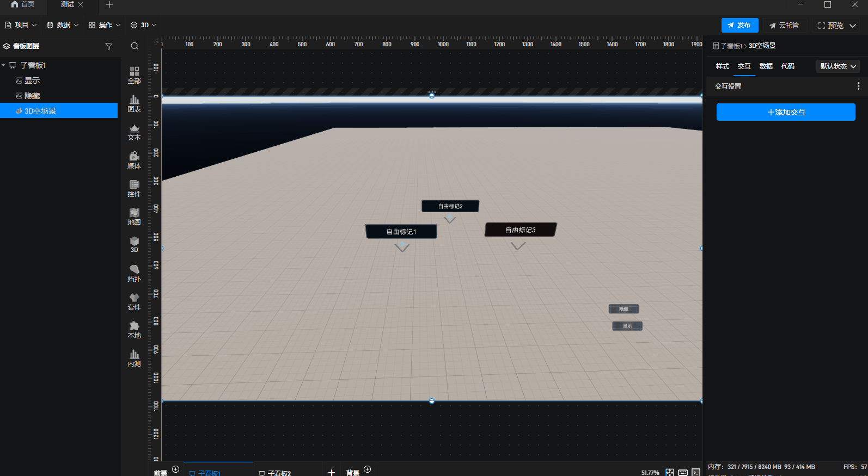Open the 控件 controls component category
This screenshot has height=476, width=868.
[x=134, y=188]
